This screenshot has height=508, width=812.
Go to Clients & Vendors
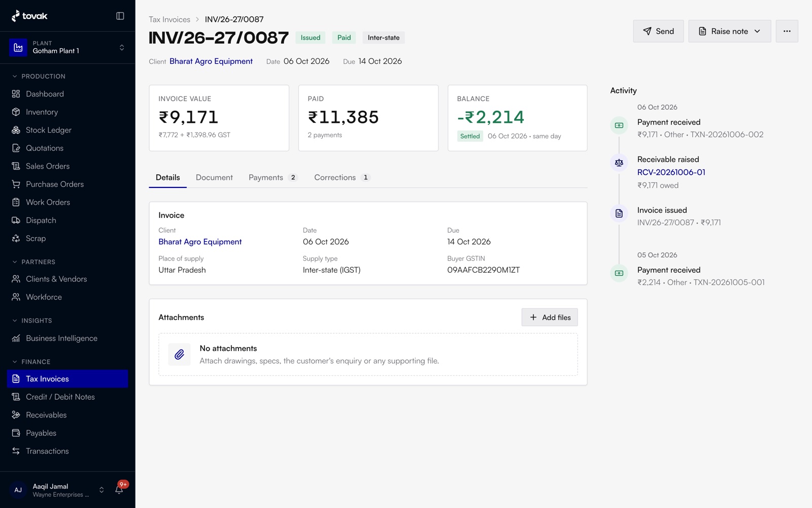click(x=67, y=279)
